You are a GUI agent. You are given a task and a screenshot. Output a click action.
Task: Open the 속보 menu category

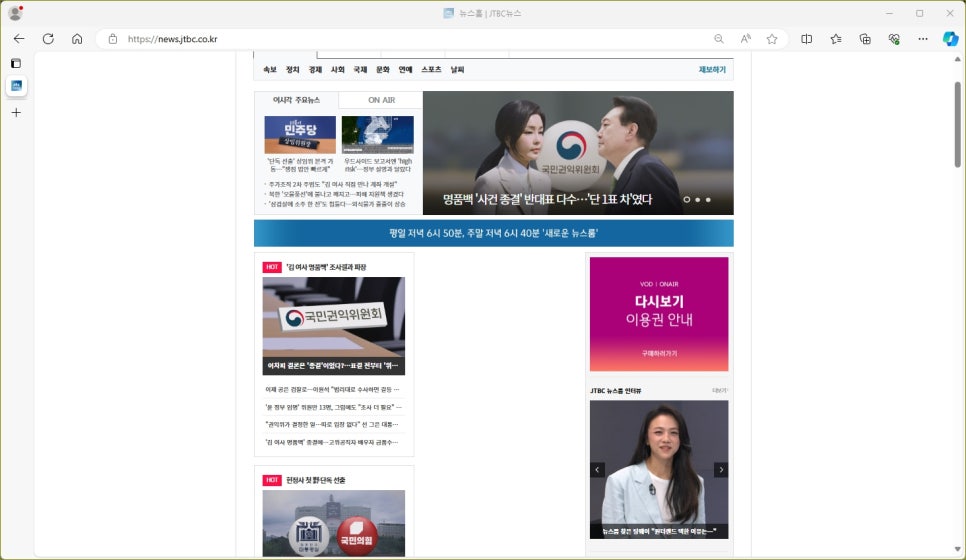(x=270, y=70)
